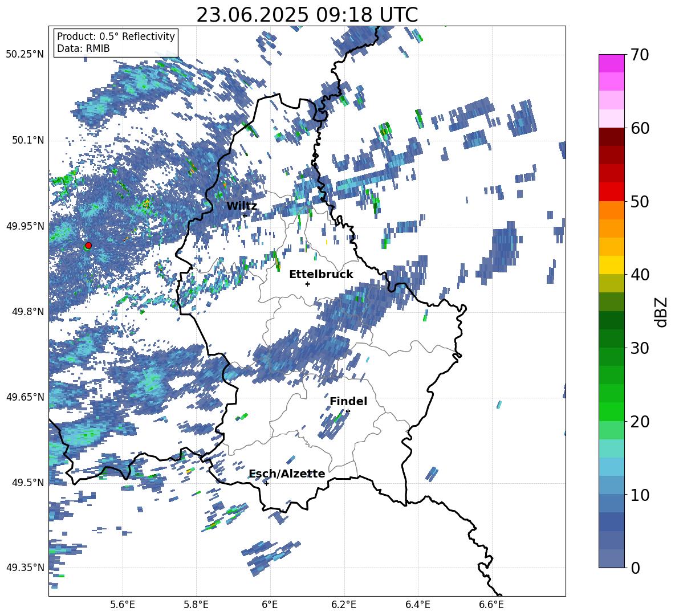675x616 pixels.
Task: Click the 49.35°N latitude label
Action: tap(26, 568)
